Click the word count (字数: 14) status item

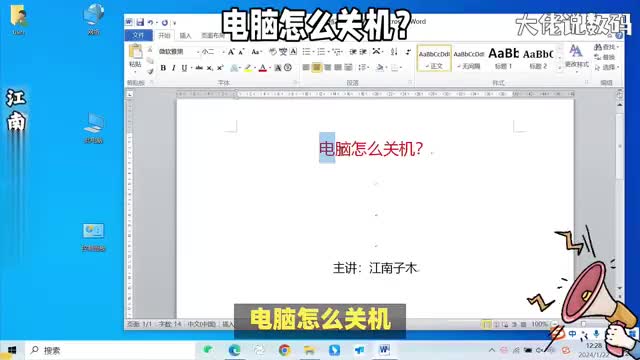click(x=170, y=324)
